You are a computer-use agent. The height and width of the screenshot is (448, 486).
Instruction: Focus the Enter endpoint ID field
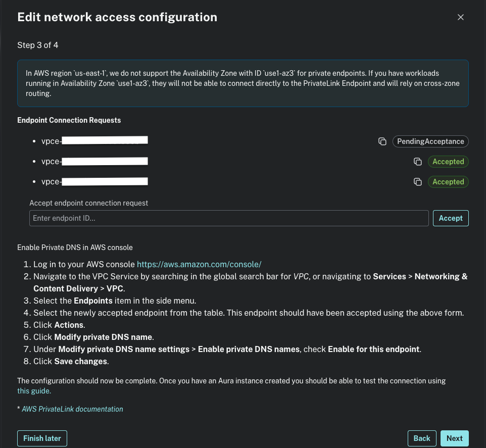(x=229, y=218)
